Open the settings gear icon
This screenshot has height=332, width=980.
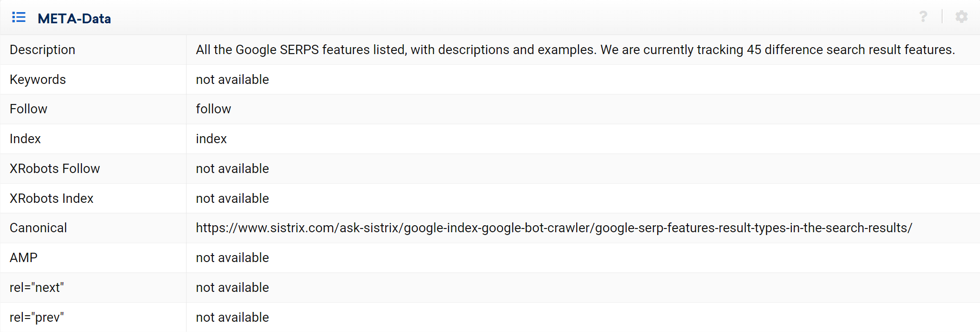point(961,17)
